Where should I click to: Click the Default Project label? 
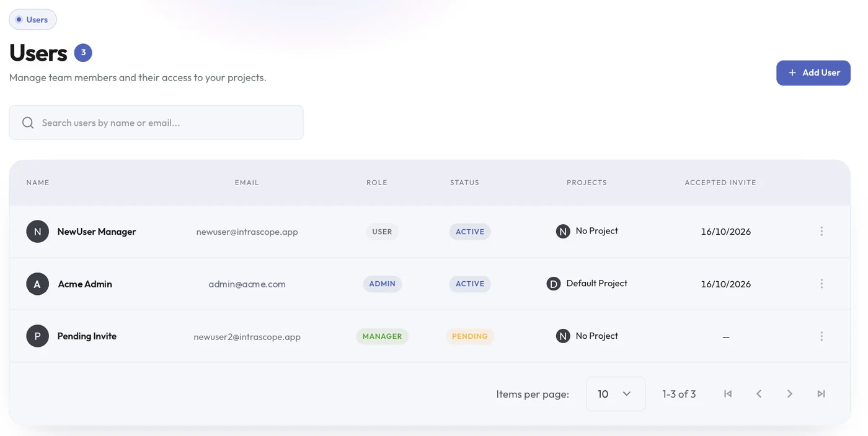pos(597,283)
